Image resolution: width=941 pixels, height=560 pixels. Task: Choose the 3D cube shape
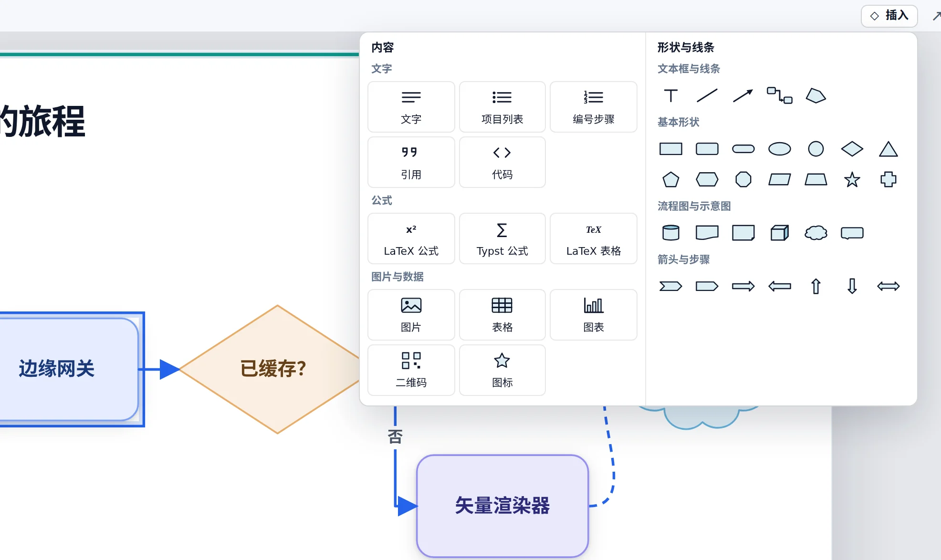pyautogui.click(x=780, y=233)
